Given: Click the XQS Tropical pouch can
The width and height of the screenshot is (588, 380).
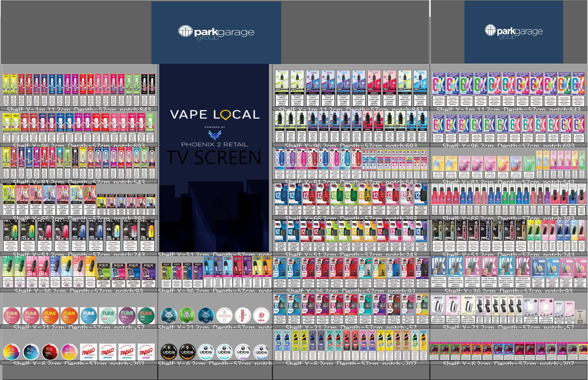Looking at the screenshot, I should click(x=12, y=352).
